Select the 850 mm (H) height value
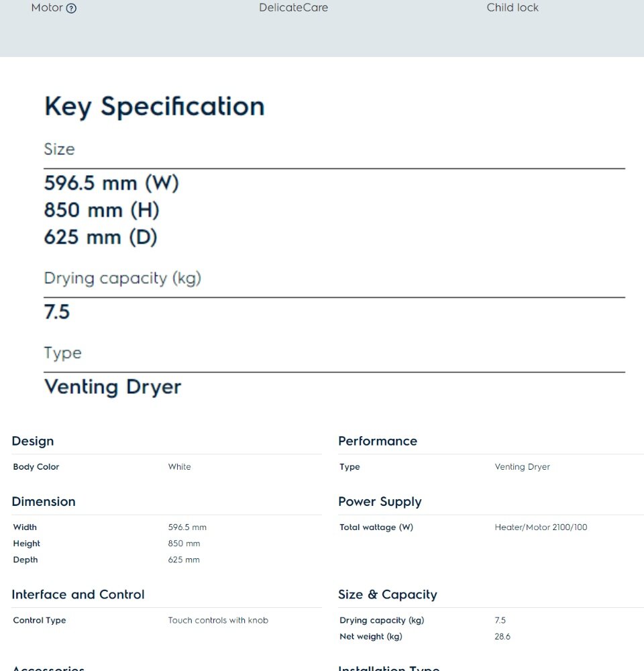 (x=102, y=210)
